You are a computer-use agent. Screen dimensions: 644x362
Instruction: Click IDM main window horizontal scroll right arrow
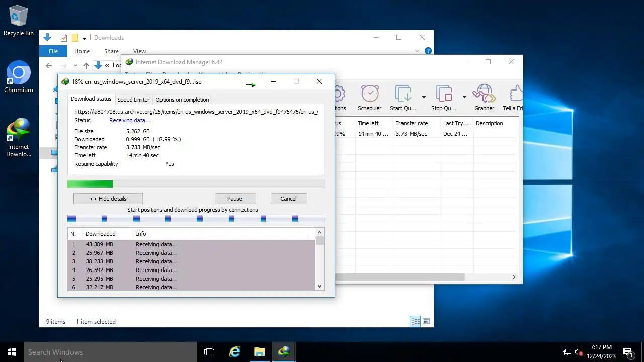coord(514,277)
